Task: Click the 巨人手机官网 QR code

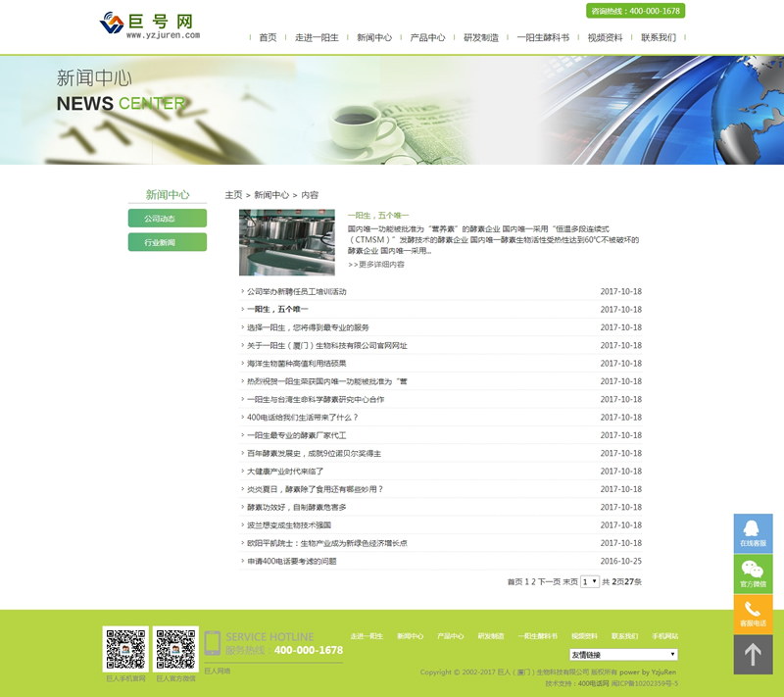Action: tap(125, 649)
